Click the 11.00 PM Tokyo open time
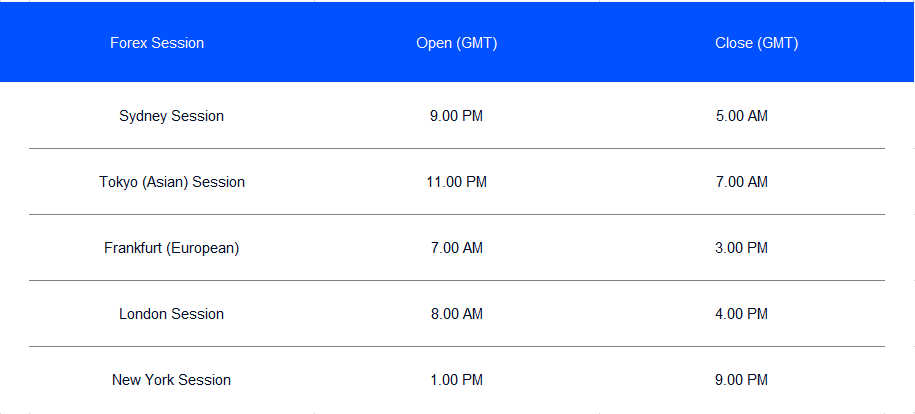The width and height of the screenshot is (915, 414). pyautogui.click(x=456, y=182)
